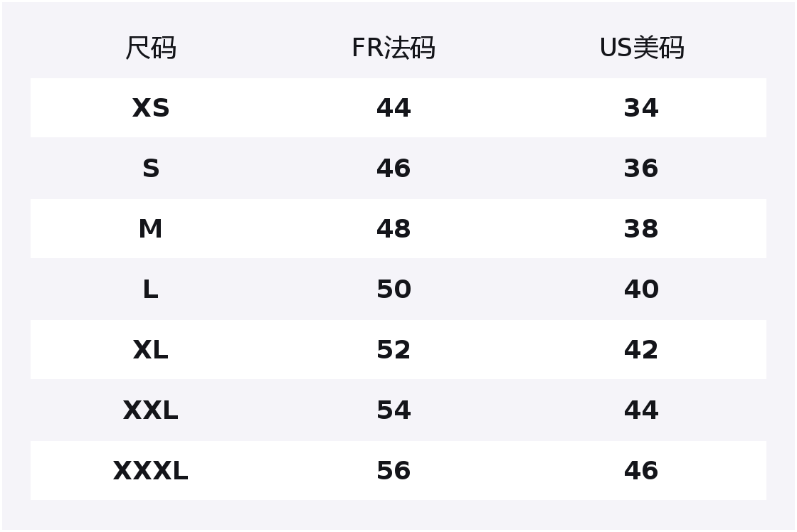Screen dimensions: 797x532
Task: Select the XS size cell
Action: (150, 108)
